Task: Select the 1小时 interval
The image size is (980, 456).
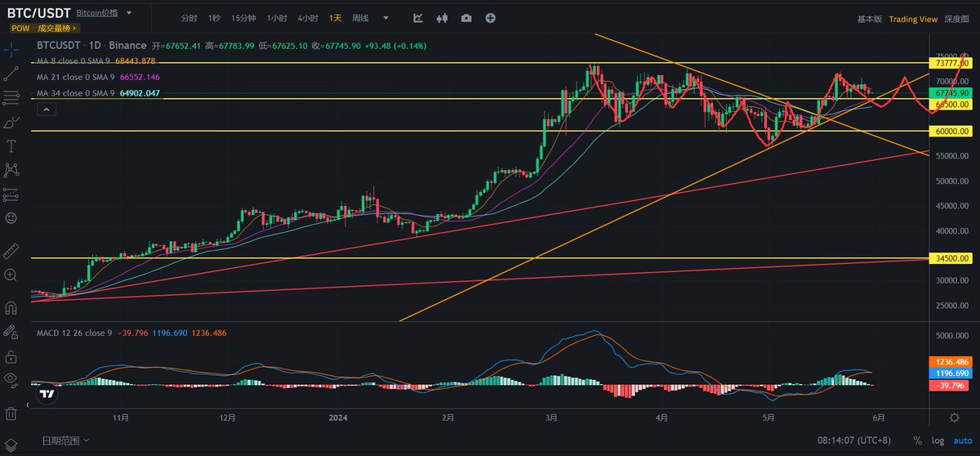Action: point(276,18)
